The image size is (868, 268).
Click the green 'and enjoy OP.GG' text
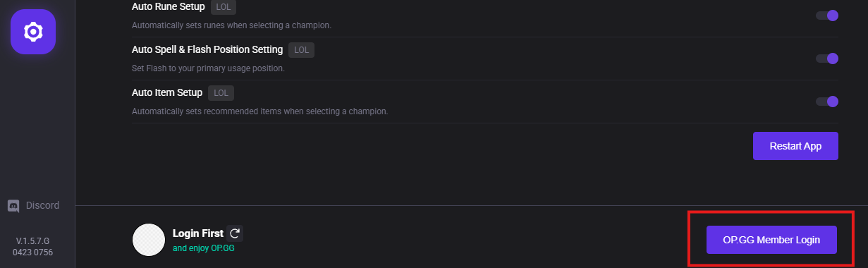coord(203,249)
